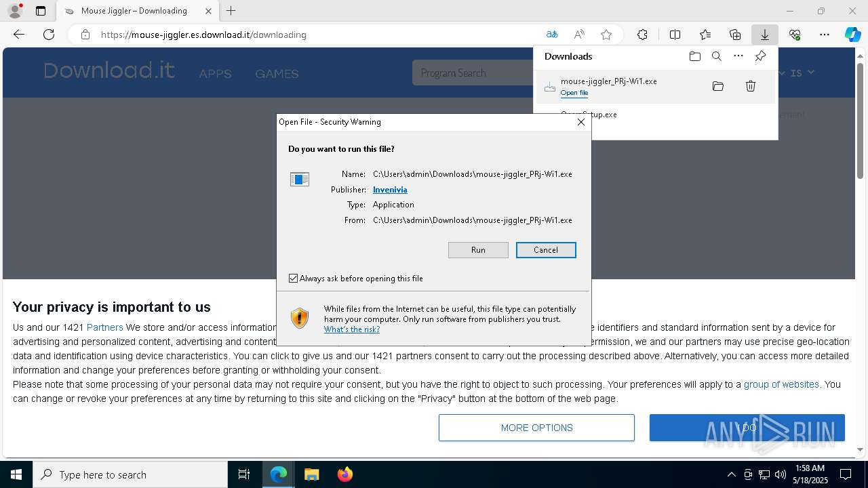Uncheck Always ask before opening this file
This screenshot has height=488, width=868.
click(x=293, y=279)
